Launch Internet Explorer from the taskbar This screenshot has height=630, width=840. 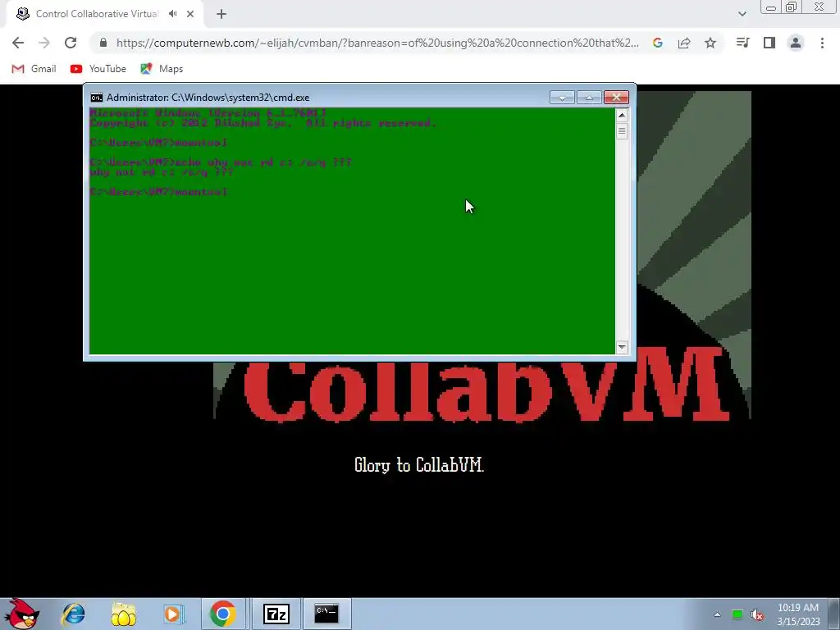coord(73,614)
